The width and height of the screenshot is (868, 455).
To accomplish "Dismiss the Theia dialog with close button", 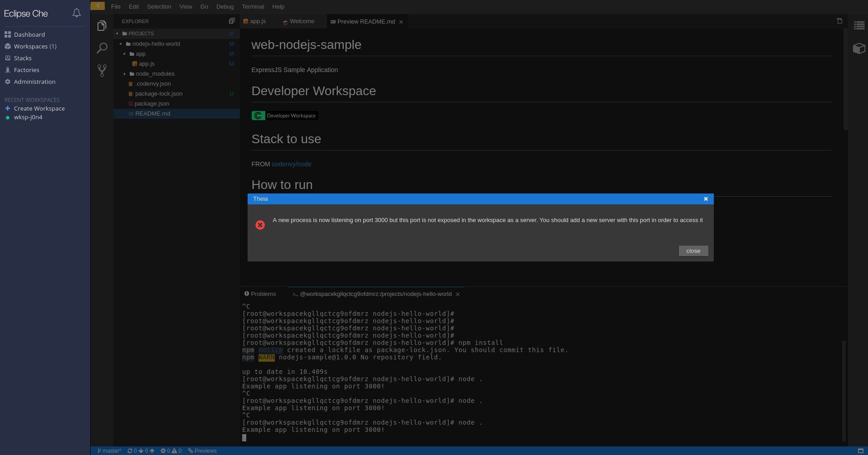I will [x=693, y=251].
